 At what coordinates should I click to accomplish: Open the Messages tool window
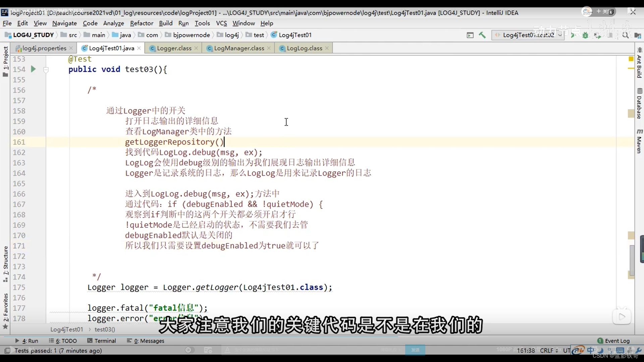pyautogui.click(x=146, y=341)
